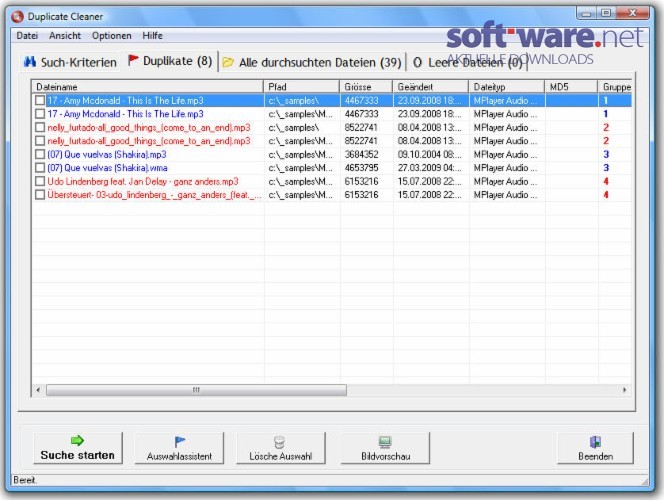This screenshot has height=500, width=664.
Task: Check the first Amy Mcdonald file in c:\_samples\
Action: click(x=40, y=100)
